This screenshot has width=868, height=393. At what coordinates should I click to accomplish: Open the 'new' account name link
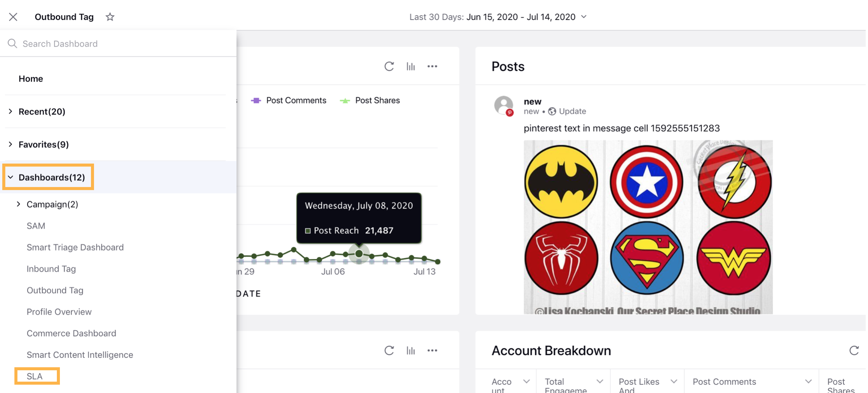point(533,101)
